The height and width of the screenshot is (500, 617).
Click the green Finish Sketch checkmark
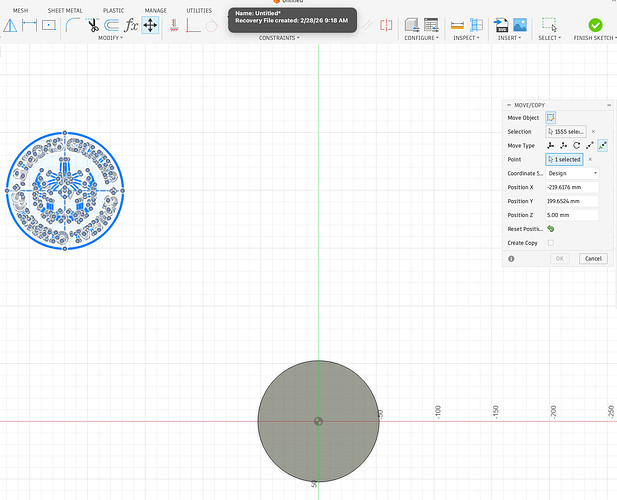(x=595, y=25)
